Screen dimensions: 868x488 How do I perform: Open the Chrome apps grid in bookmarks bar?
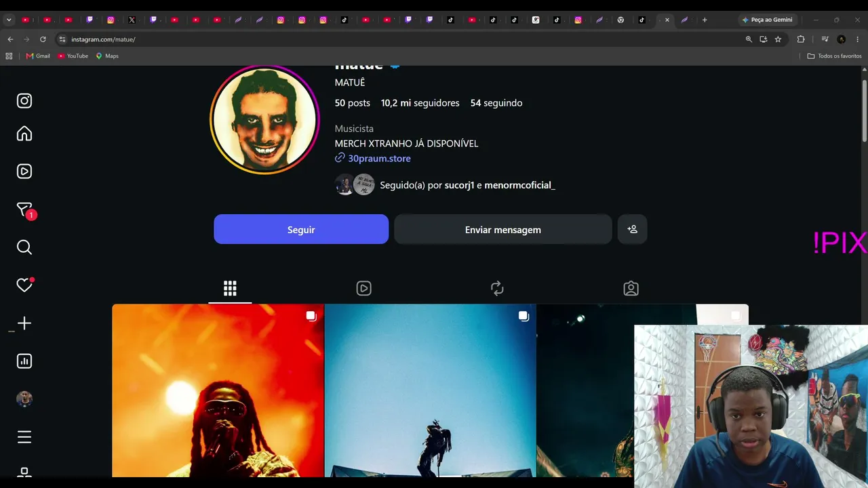pyautogui.click(x=9, y=56)
